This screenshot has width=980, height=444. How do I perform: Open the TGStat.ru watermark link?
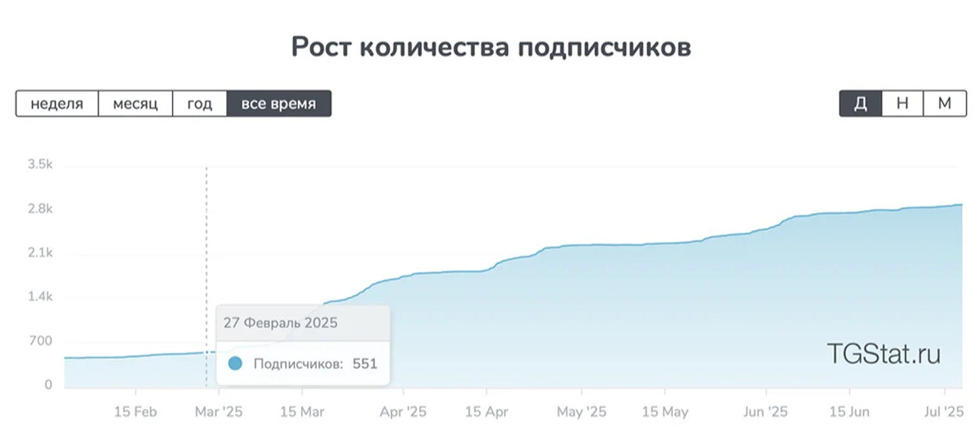(883, 354)
